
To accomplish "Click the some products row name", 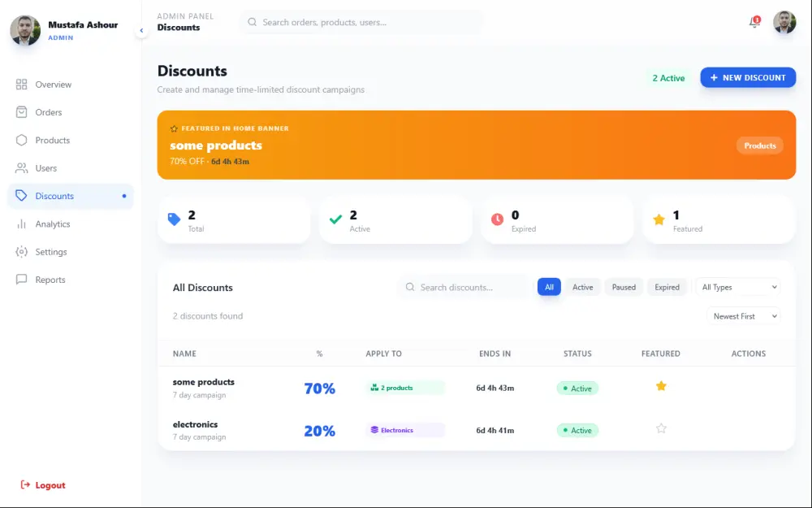I will 204,382.
